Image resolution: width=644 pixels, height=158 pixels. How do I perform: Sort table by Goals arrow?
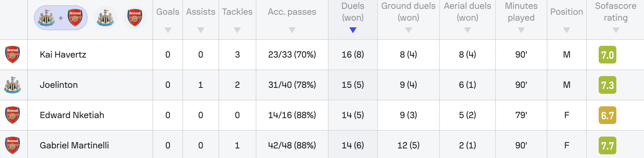coord(168,30)
